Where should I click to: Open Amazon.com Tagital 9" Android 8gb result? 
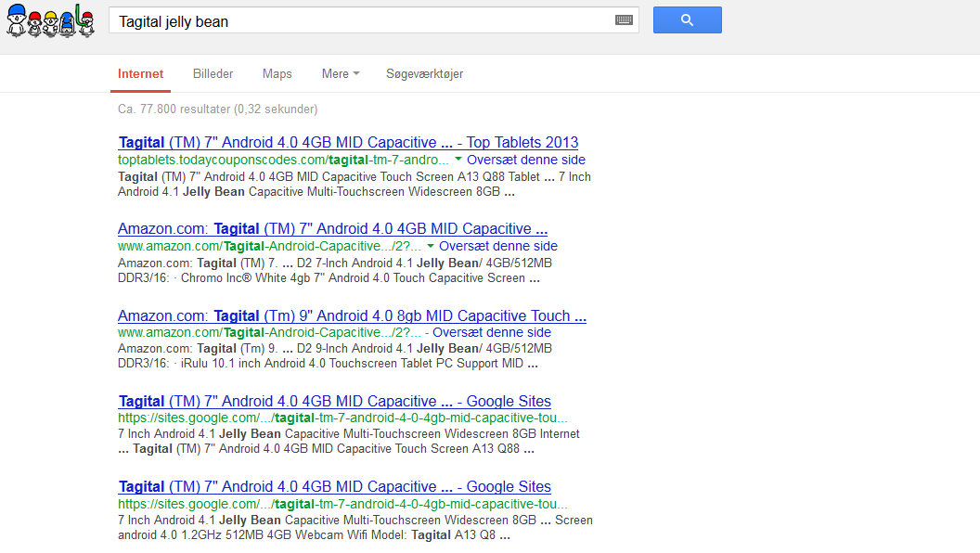[x=352, y=315]
